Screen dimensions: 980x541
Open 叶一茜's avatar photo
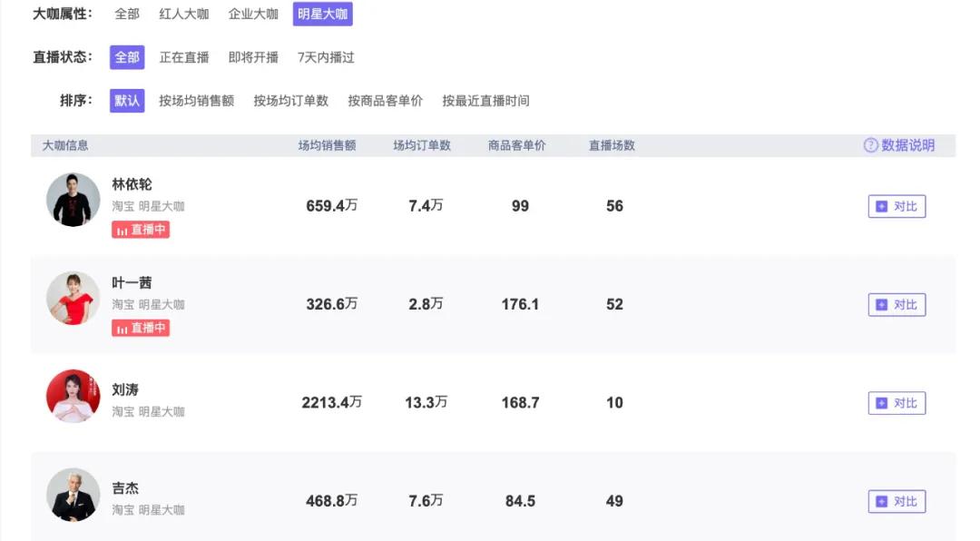73,298
